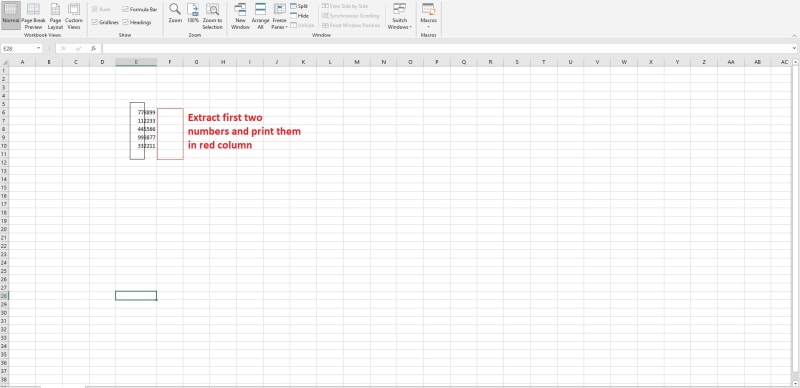Screen dimensions: 800x388
Task: Click the formula bar cancel X icon
Action: coord(63,48)
